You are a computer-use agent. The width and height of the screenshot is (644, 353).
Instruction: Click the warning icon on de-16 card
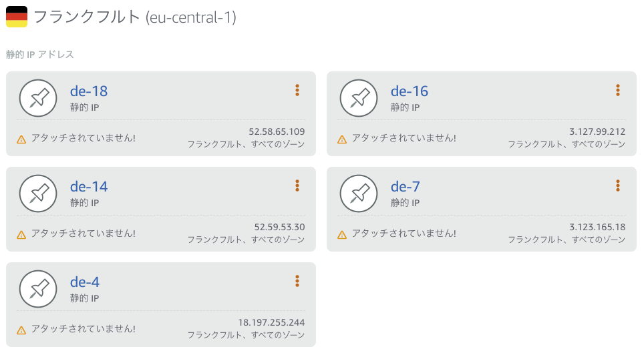tap(342, 139)
